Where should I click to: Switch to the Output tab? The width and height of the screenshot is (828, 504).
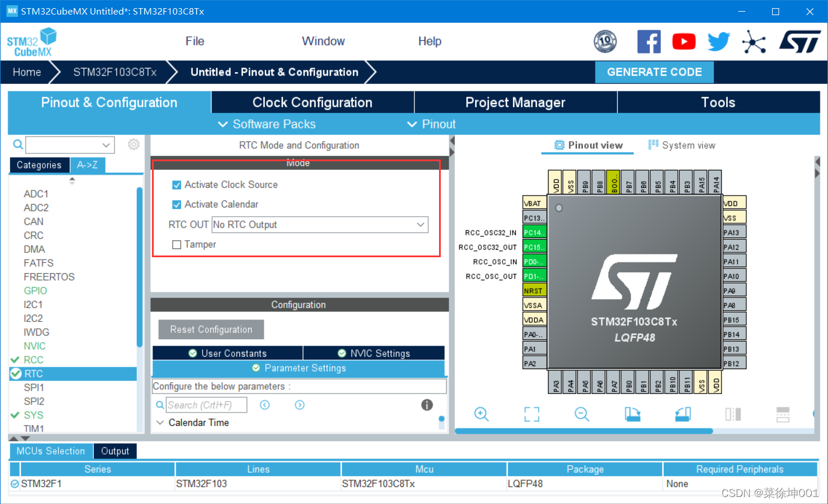pos(115,451)
